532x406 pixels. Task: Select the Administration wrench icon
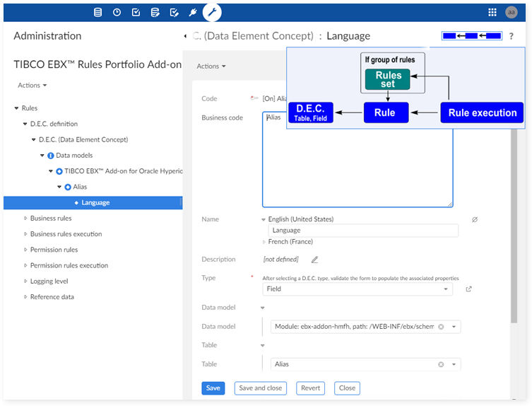(x=212, y=13)
